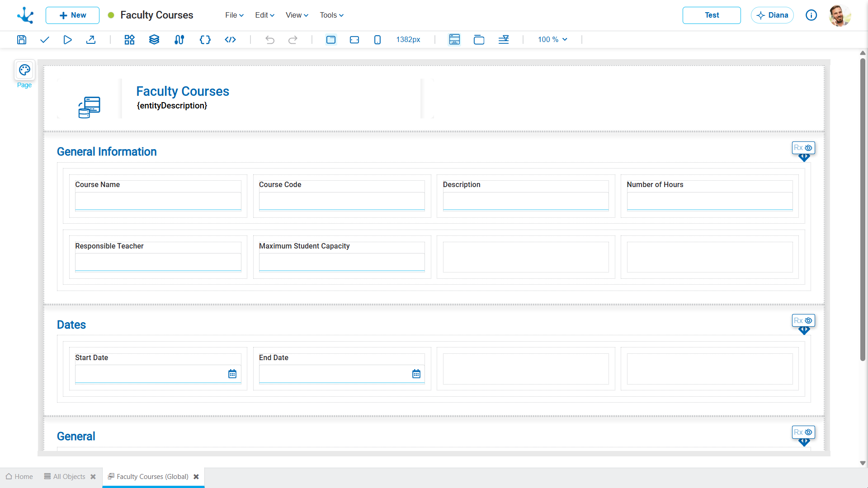Click the Course Name input field
Screen dimensions: 868x488
click(158, 201)
